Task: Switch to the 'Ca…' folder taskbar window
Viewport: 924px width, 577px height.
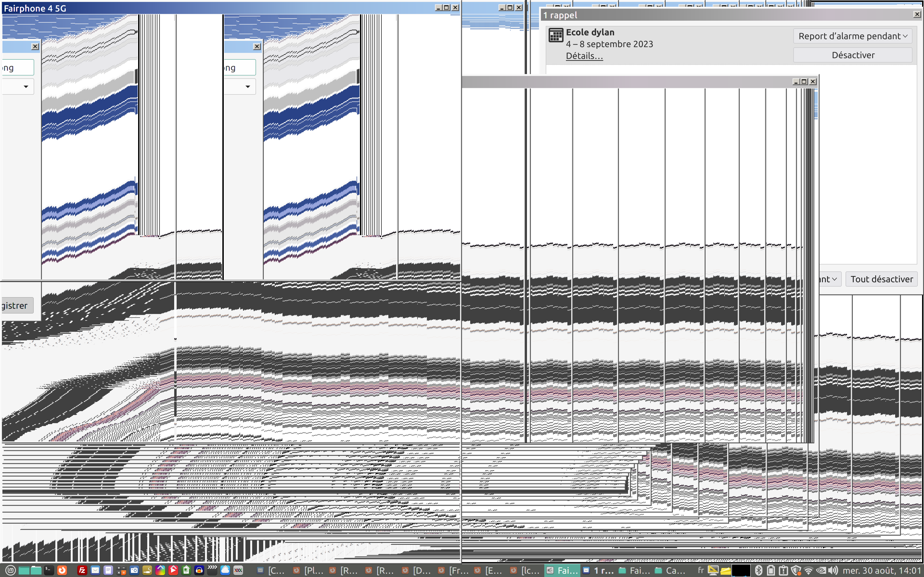Action: tap(671, 570)
